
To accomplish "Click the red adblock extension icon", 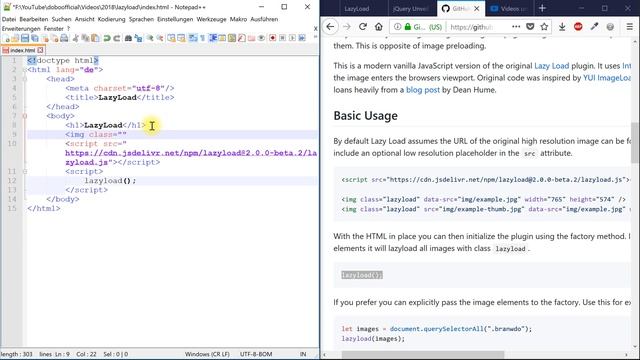I will point(578,27).
